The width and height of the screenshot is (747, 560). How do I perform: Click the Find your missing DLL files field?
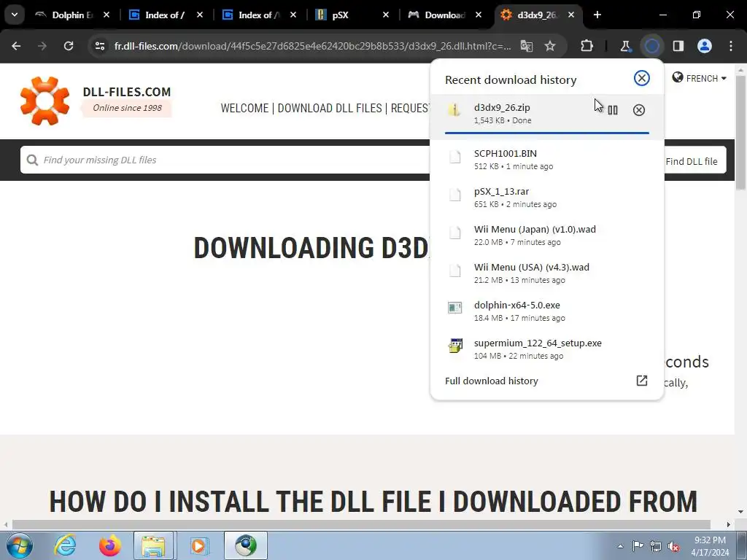(x=225, y=160)
